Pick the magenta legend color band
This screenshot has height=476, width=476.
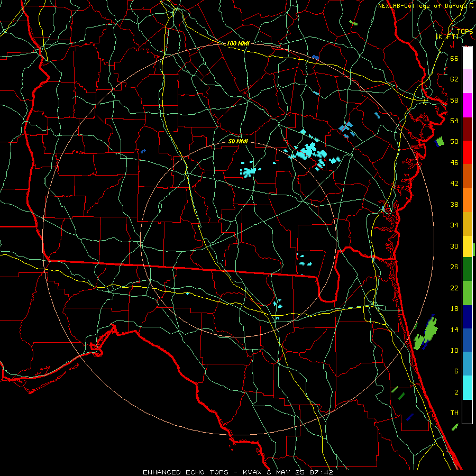point(467,105)
